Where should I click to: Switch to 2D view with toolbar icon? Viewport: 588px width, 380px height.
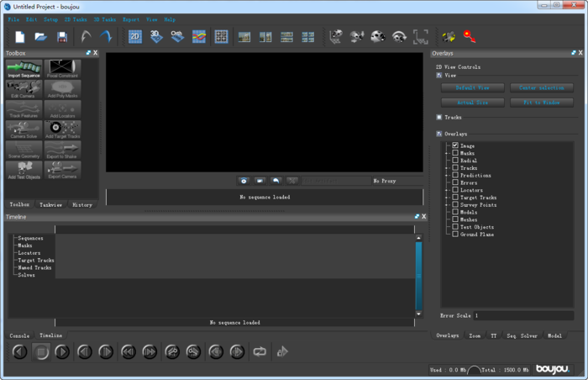tap(135, 37)
